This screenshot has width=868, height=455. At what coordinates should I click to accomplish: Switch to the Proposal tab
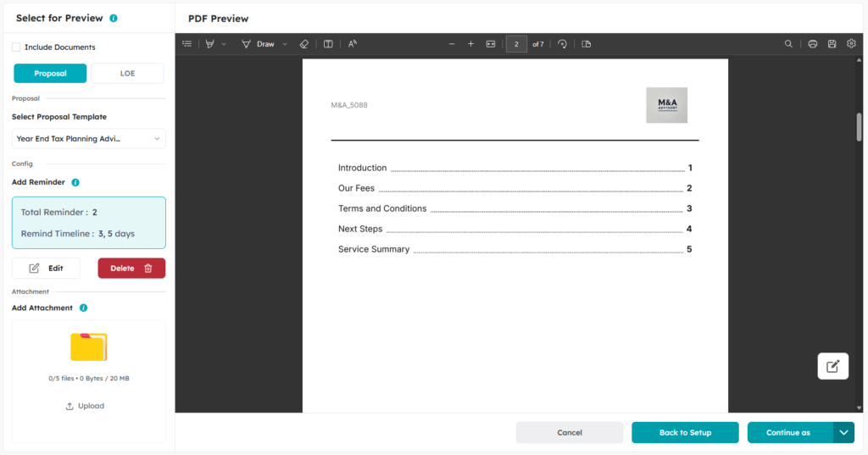pyautogui.click(x=50, y=73)
